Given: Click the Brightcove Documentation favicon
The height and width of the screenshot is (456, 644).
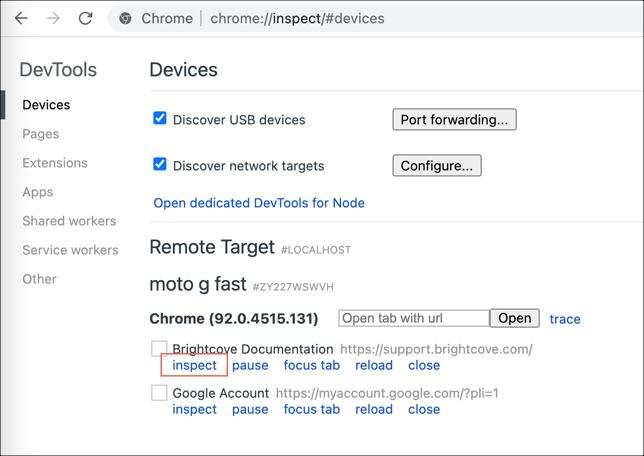Looking at the screenshot, I should 159,349.
